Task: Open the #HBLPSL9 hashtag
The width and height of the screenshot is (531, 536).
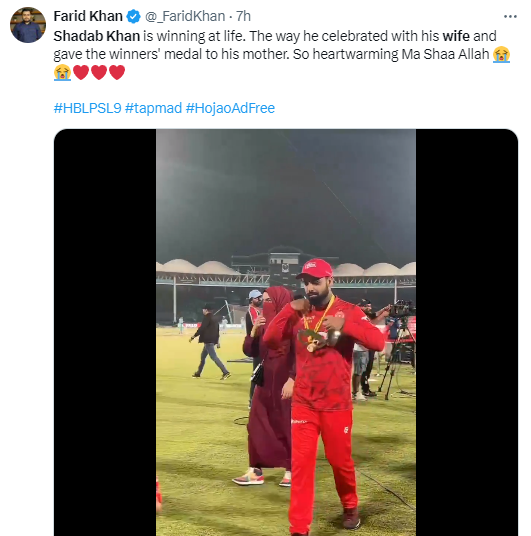Action: (x=88, y=108)
